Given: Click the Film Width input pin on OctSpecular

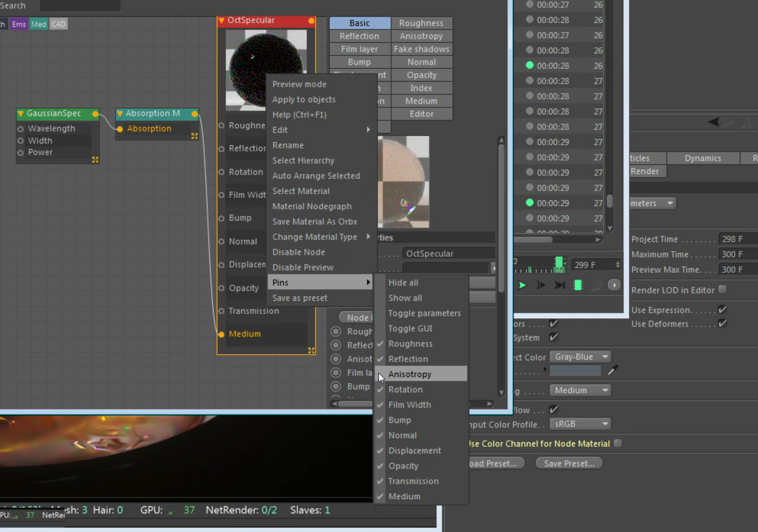Looking at the screenshot, I should point(221,195).
